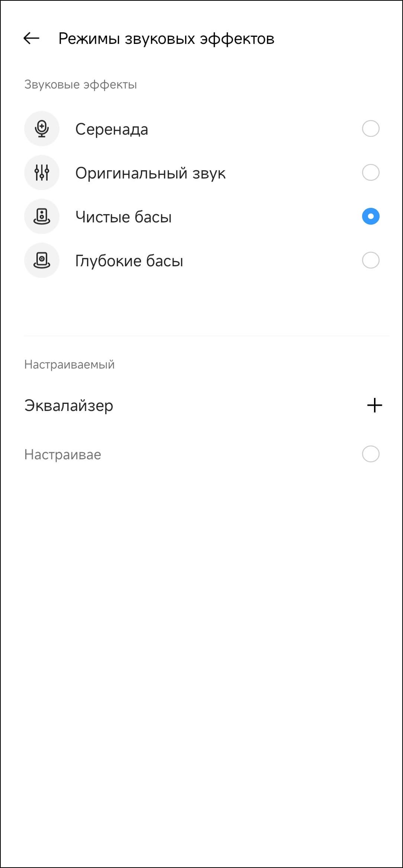The image size is (403, 868).
Task: Tap the Серенада text label
Action: pyautogui.click(x=112, y=129)
